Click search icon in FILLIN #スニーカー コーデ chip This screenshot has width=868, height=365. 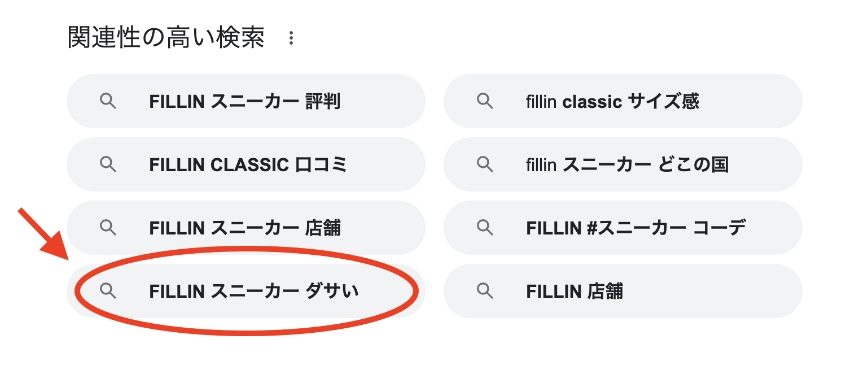pos(485,228)
